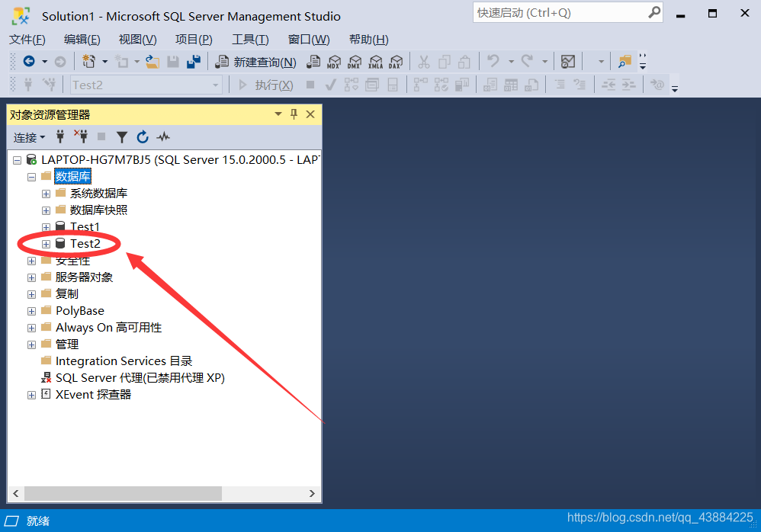Open the Activity Monitor icon

[x=163, y=136]
